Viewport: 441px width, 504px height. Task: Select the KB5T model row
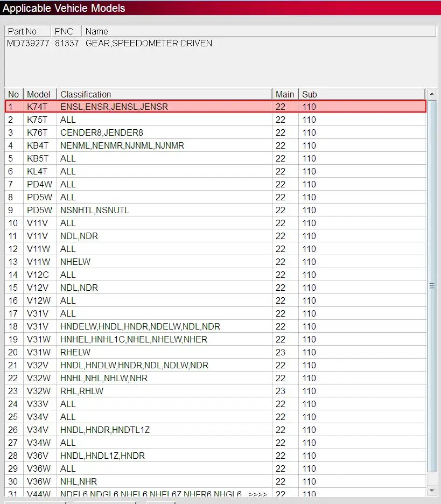click(215, 158)
